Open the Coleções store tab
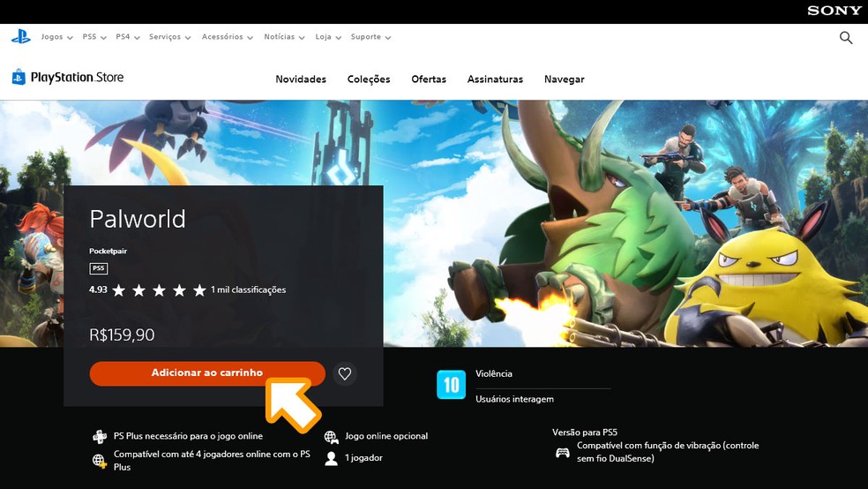The width and height of the screenshot is (868, 489). point(369,79)
